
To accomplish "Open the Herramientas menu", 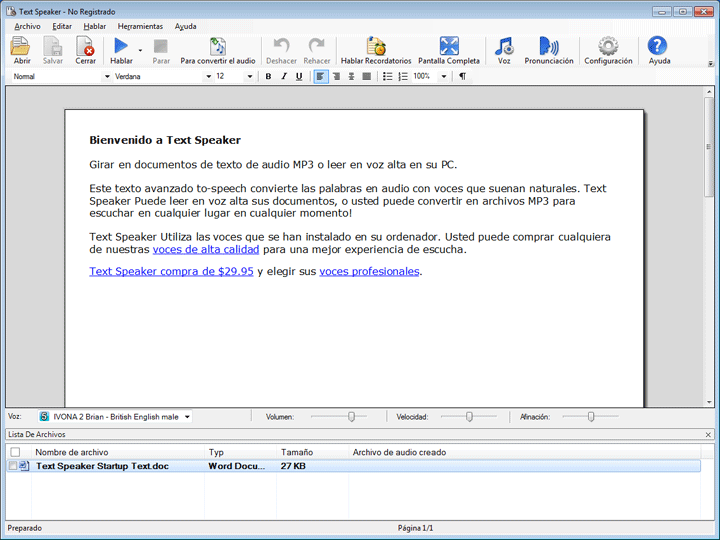I will click(140, 26).
